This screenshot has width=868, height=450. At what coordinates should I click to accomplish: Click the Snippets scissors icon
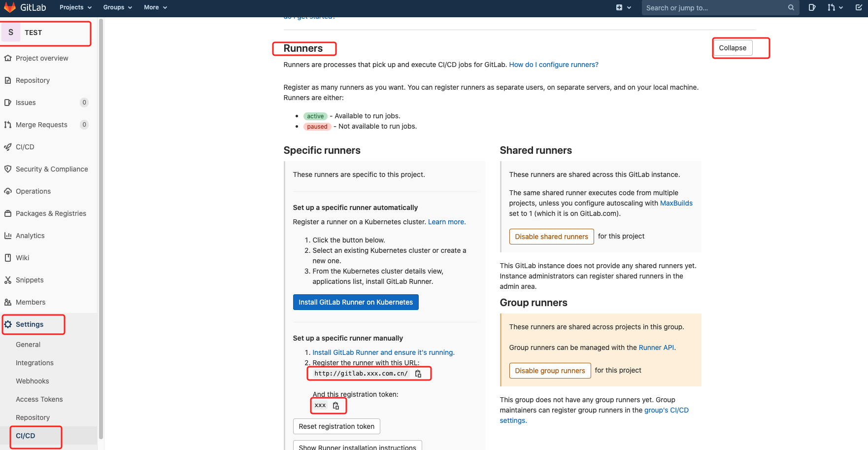(x=8, y=280)
